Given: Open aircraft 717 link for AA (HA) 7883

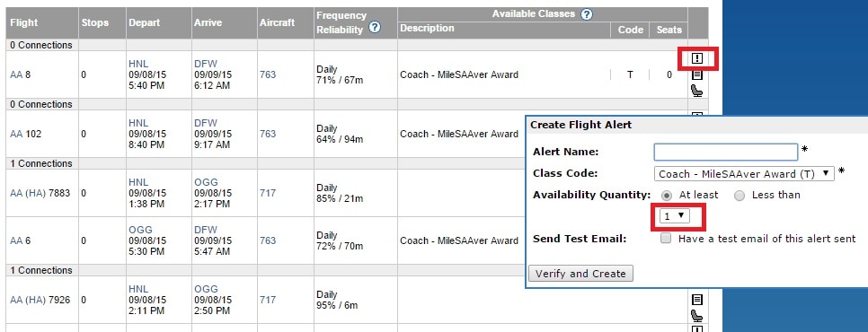Looking at the screenshot, I should click(268, 193).
